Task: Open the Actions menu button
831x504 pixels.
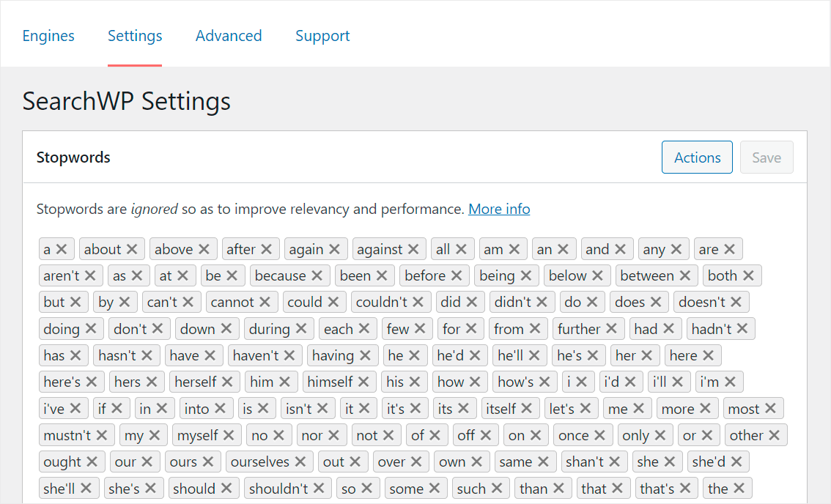Action: click(x=697, y=157)
